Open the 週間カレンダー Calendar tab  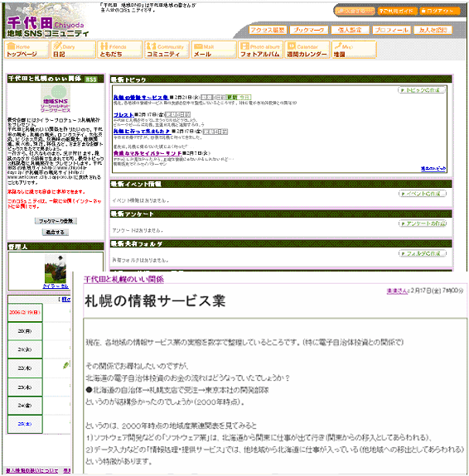tap(307, 50)
